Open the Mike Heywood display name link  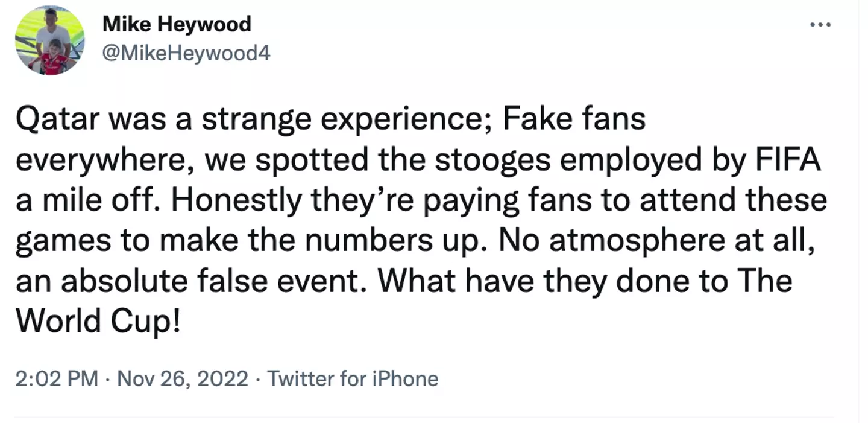click(177, 25)
